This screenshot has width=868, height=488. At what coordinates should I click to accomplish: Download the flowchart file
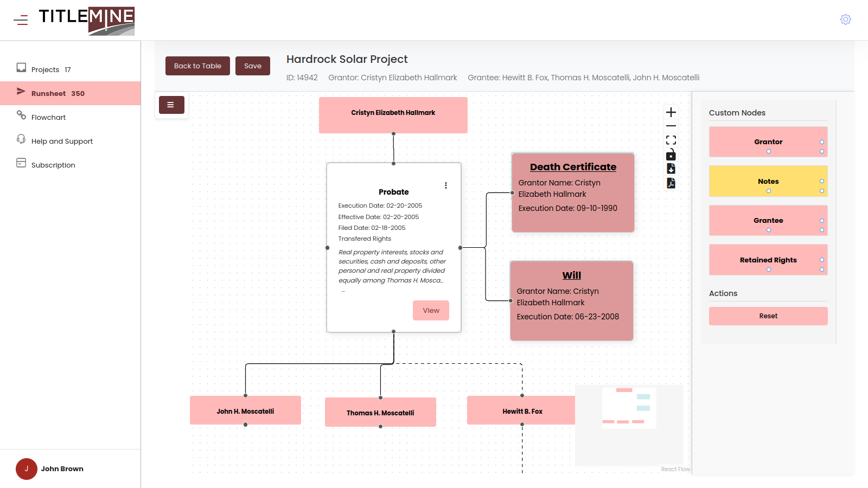click(671, 169)
